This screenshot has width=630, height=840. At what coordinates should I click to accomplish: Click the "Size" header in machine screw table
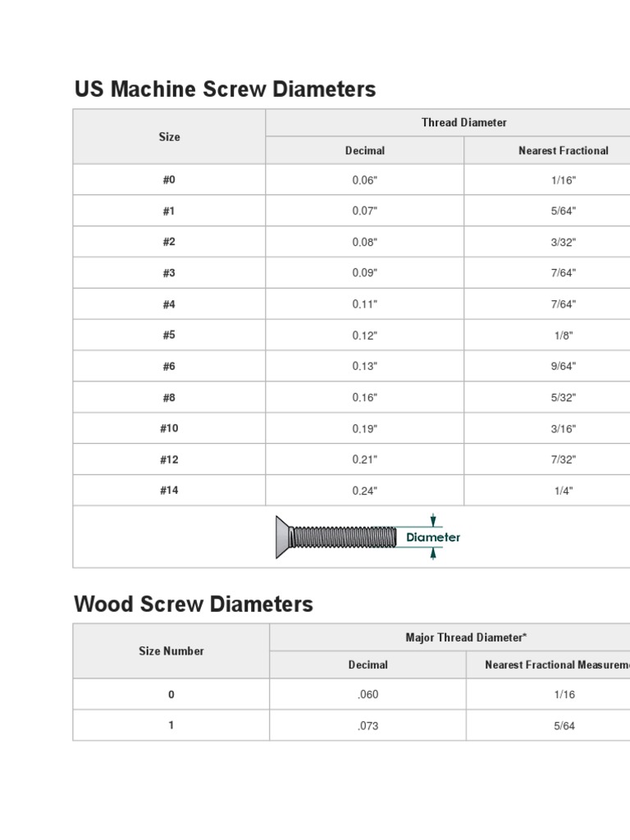coord(169,136)
